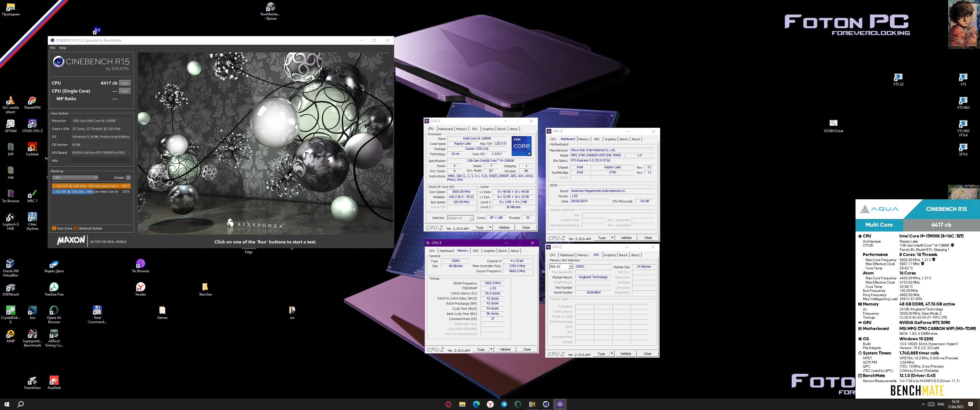The height and width of the screenshot is (410, 980).
Task: Open Logitech G HUB shortcut
Action: (x=11, y=221)
